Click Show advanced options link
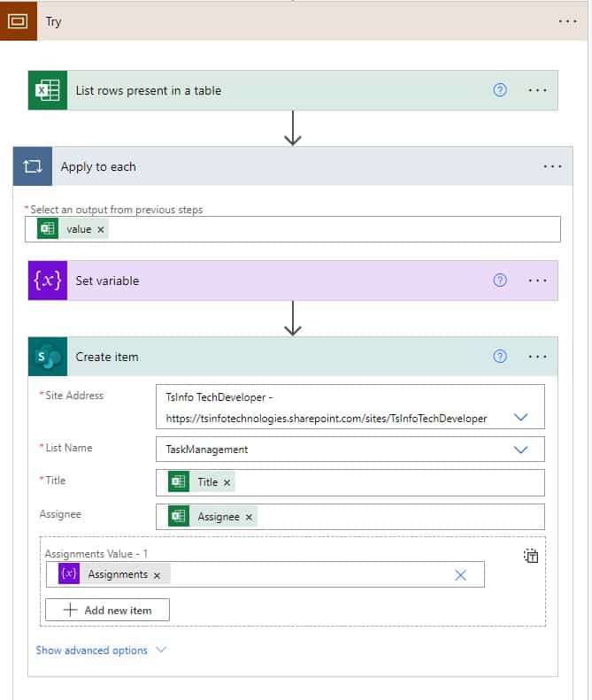The width and height of the screenshot is (592, 700). pos(91,650)
